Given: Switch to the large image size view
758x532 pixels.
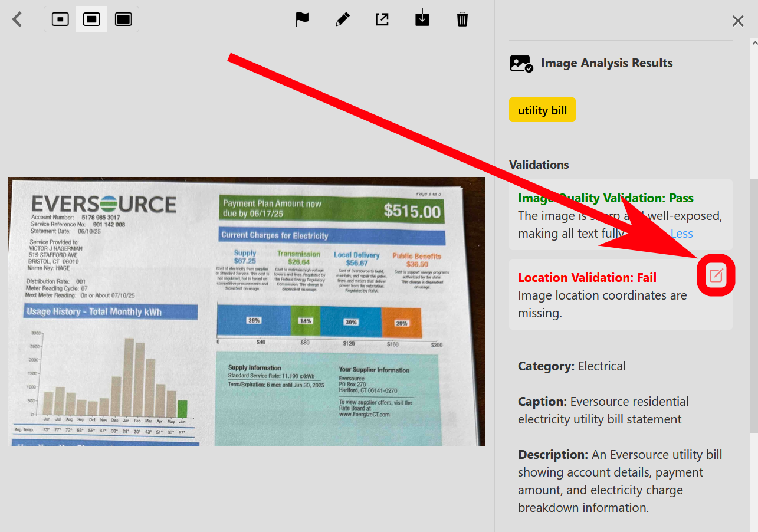Looking at the screenshot, I should tap(123, 19).
